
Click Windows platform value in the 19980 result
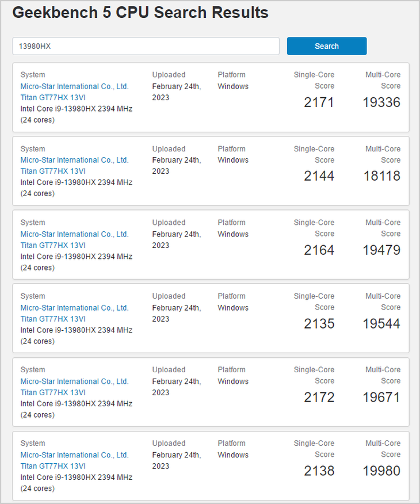coord(233,455)
